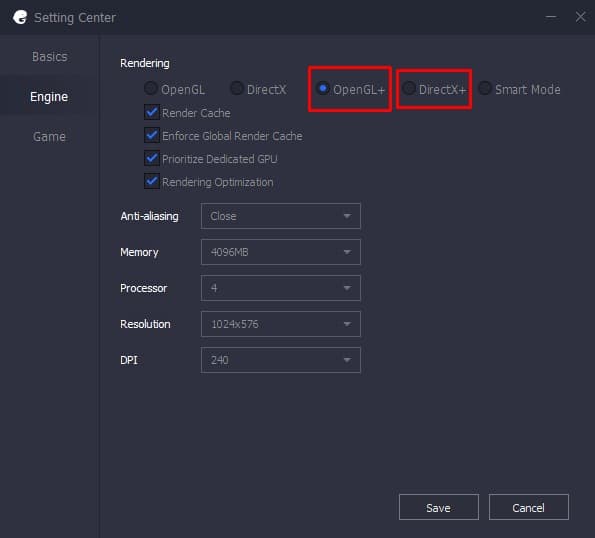Viewport: 595px width, 538px height.
Task: Click the Save button
Action: (439, 507)
